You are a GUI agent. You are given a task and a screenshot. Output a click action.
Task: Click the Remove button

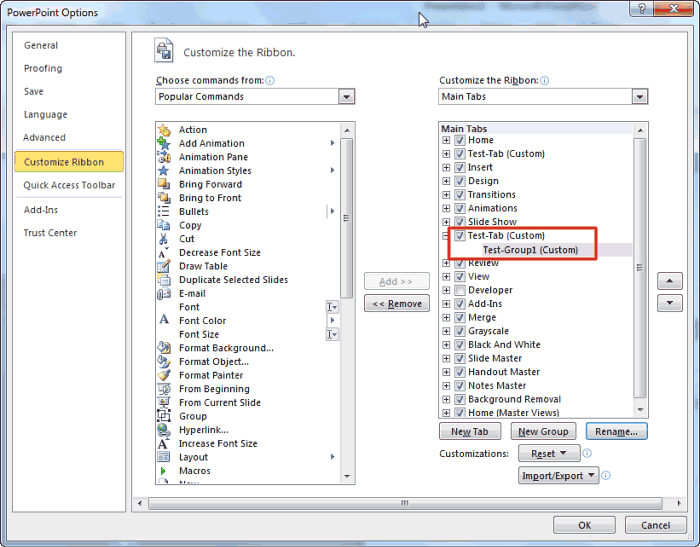(x=397, y=304)
